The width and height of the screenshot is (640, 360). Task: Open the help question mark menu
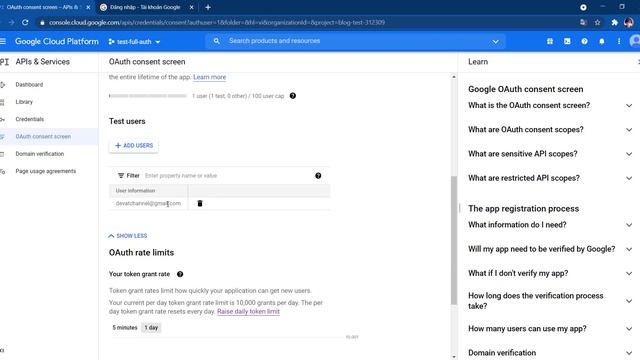point(584,41)
